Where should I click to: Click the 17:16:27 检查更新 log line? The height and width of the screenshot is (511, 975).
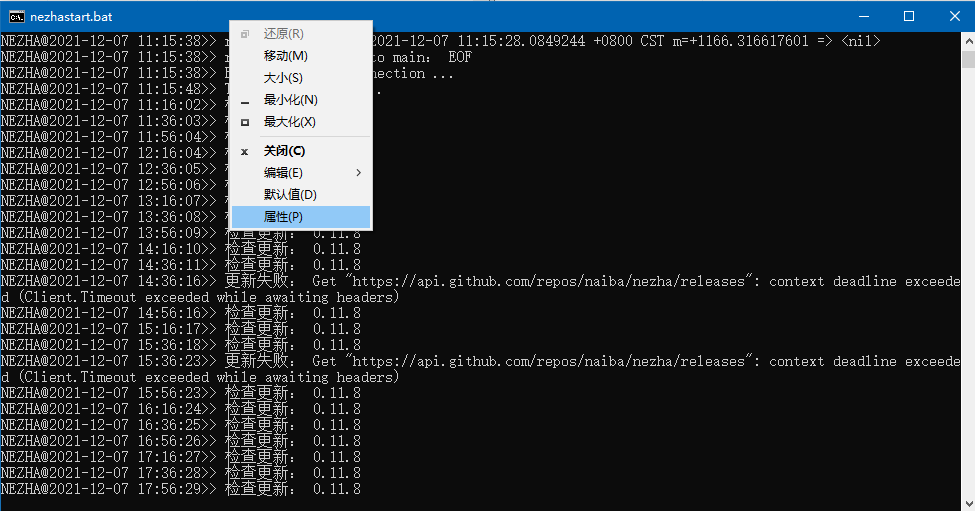click(180, 457)
